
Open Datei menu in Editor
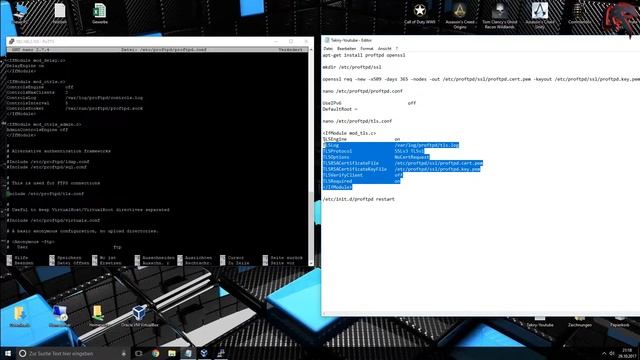tap(328, 49)
